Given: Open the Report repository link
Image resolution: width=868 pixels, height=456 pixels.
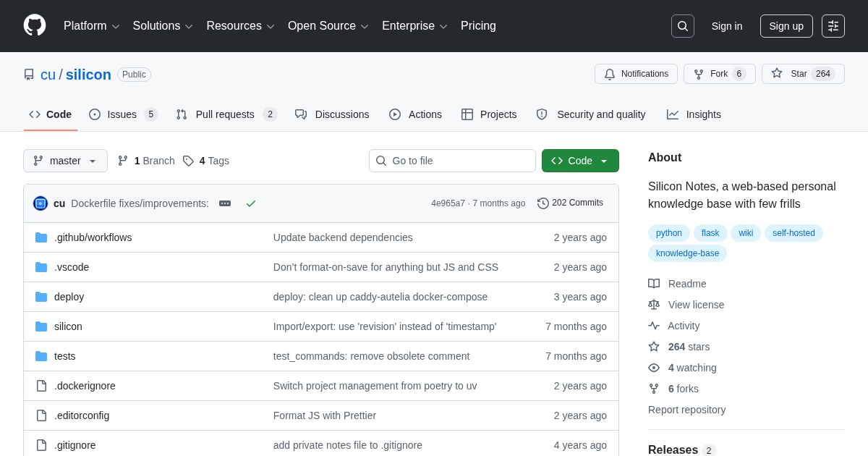Looking at the screenshot, I should point(686,410).
